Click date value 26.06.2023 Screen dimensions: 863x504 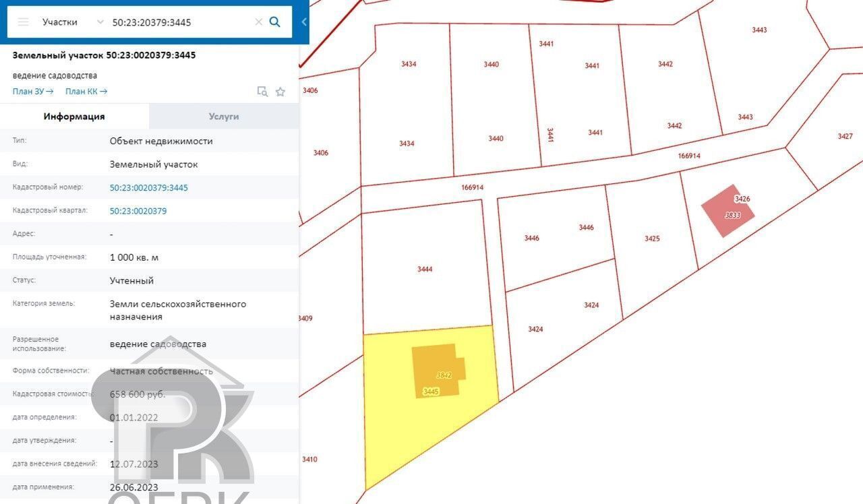[x=134, y=487]
